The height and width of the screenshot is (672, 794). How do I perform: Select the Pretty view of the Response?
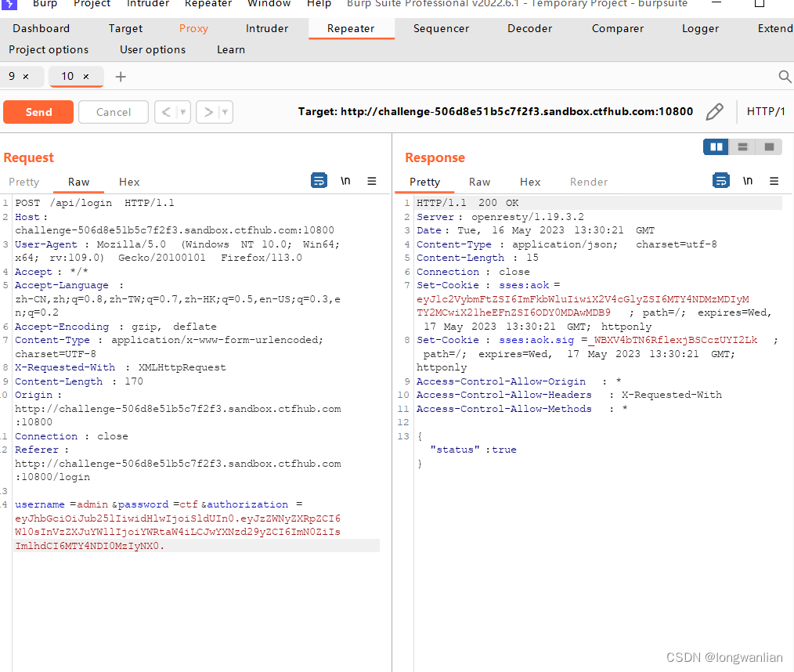point(424,182)
